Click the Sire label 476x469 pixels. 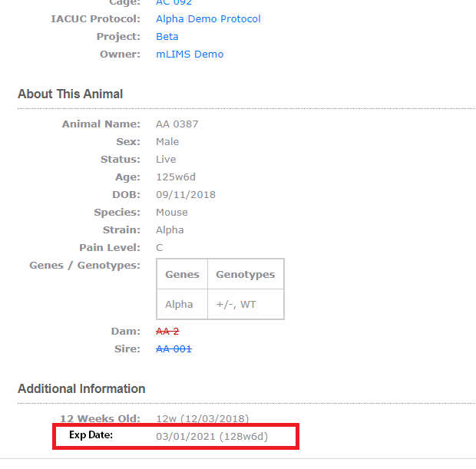point(127,348)
